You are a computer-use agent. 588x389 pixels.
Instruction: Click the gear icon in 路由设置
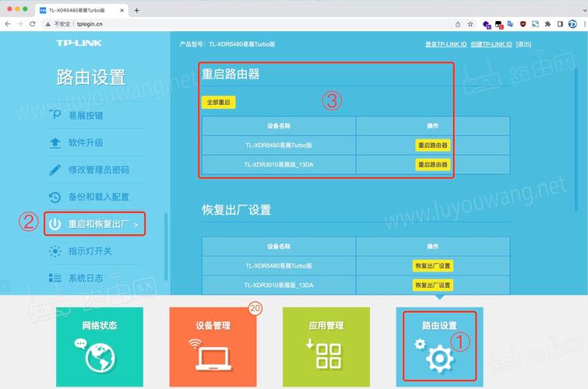439,359
